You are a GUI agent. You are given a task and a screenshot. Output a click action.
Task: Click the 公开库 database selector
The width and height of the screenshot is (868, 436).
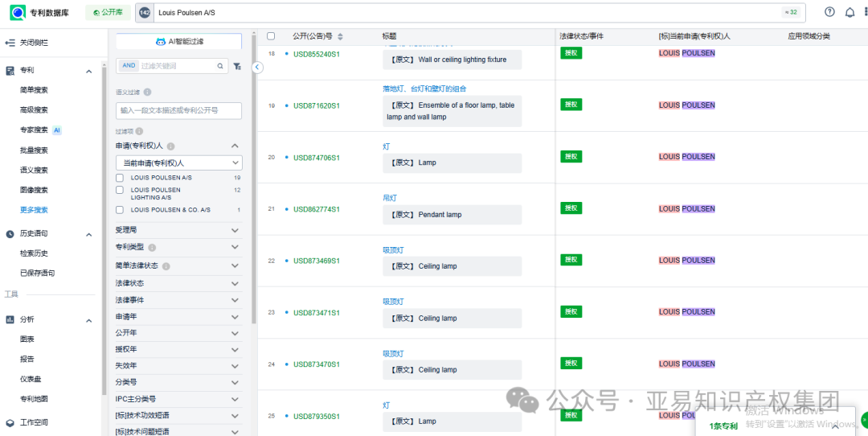pos(108,13)
